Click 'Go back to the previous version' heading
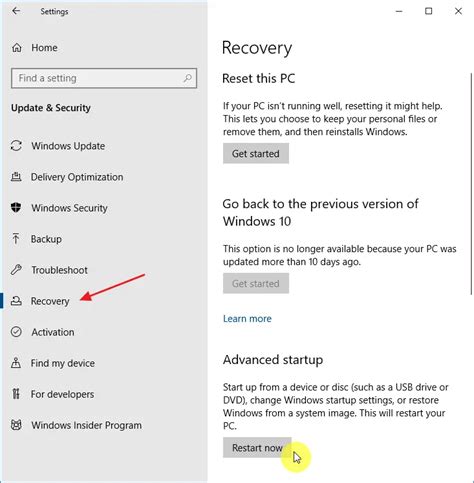Image resolution: width=474 pixels, height=483 pixels. 320,212
